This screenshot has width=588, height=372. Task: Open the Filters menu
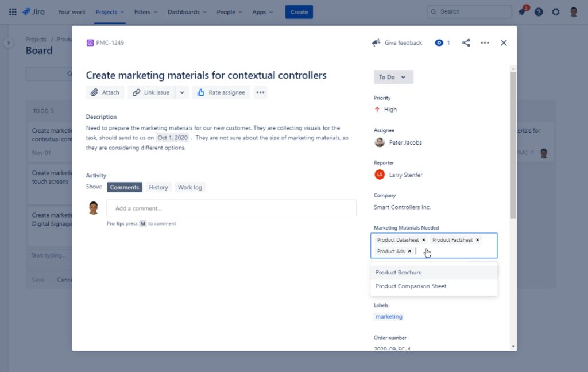tap(145, 12)
